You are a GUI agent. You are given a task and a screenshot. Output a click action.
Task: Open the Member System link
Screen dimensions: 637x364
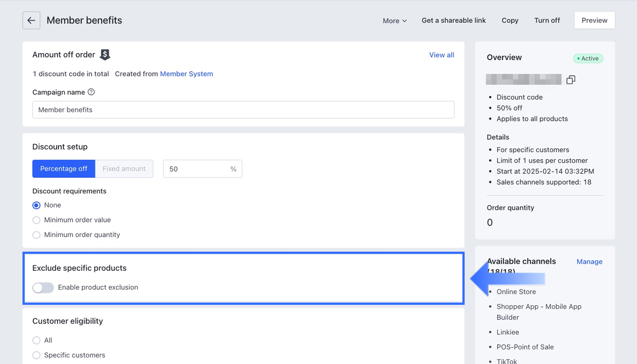click(186, 74)
